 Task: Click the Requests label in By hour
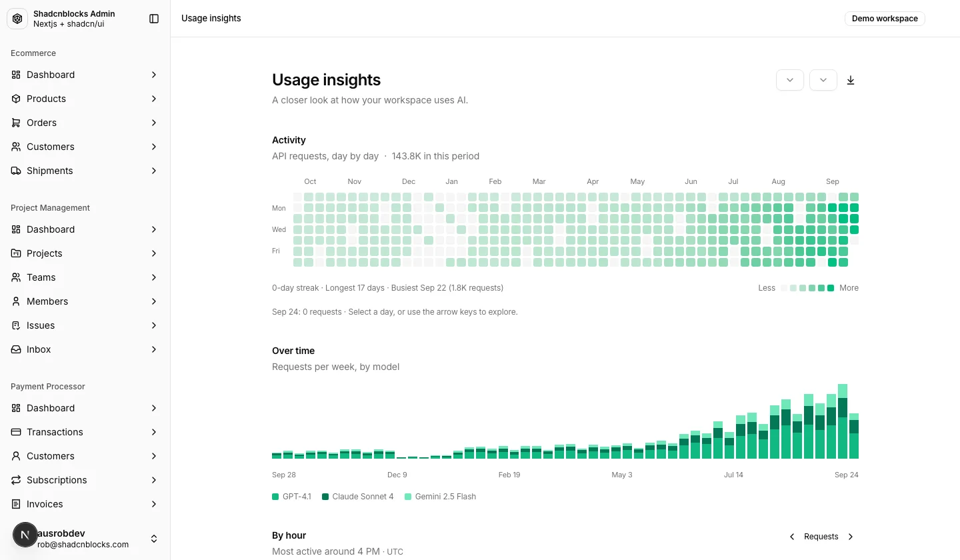point(821,537)
